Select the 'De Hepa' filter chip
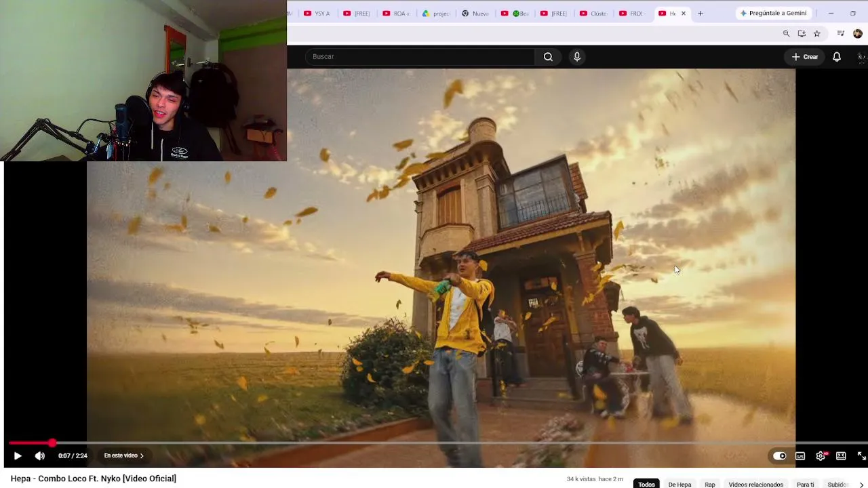 (x=679, y=484)
